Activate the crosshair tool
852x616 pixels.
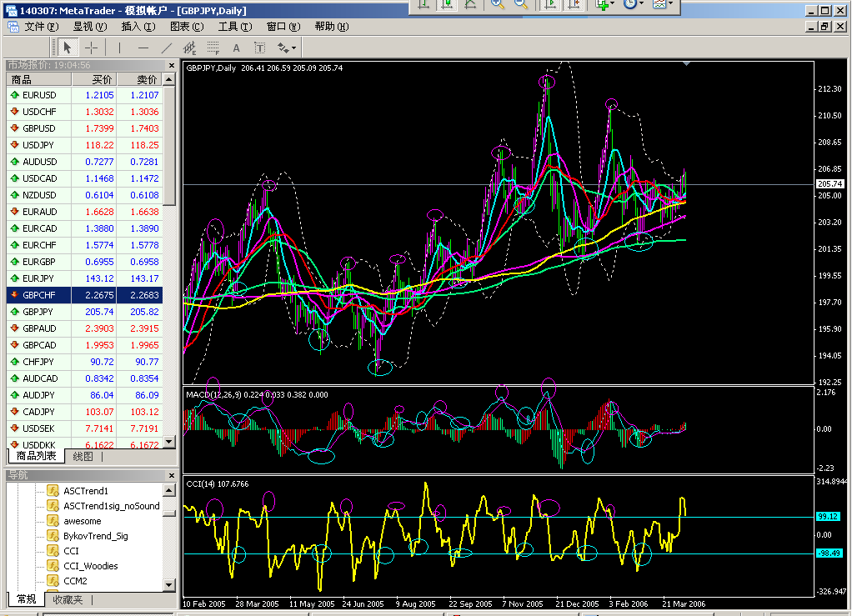[92, 48]
